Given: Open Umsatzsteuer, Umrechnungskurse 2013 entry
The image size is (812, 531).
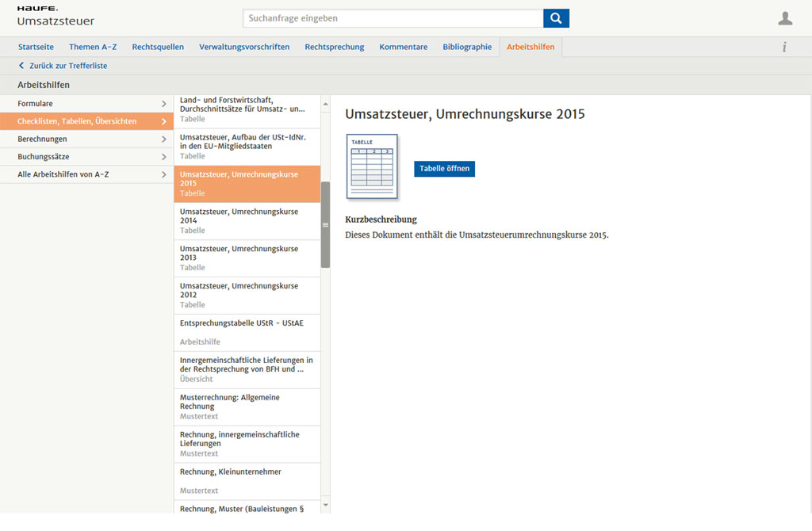Looking at the screenshot, I should click(247, 258).
